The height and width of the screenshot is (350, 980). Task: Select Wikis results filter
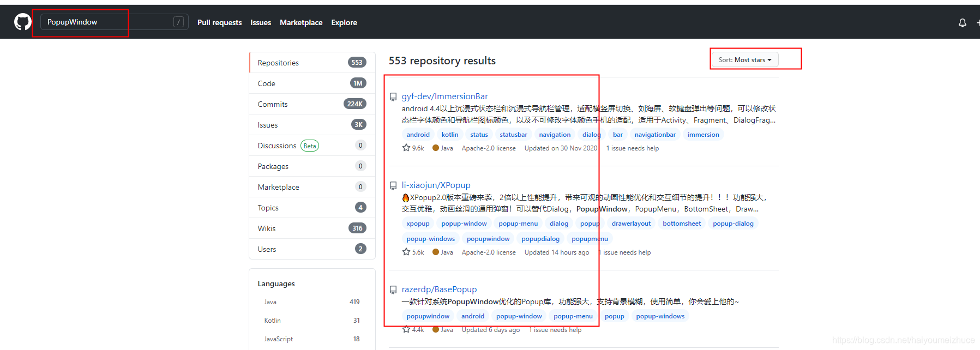312,228
